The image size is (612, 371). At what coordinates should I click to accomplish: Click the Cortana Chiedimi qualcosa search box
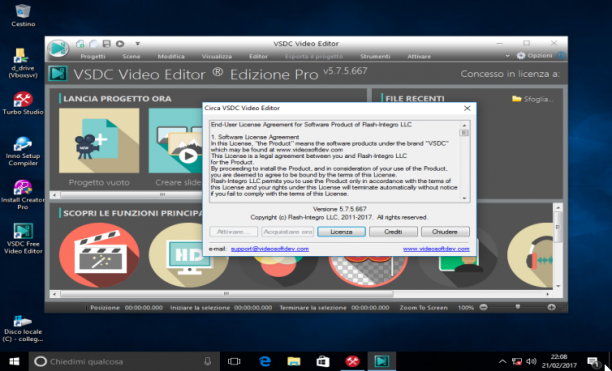click(124, 362)
